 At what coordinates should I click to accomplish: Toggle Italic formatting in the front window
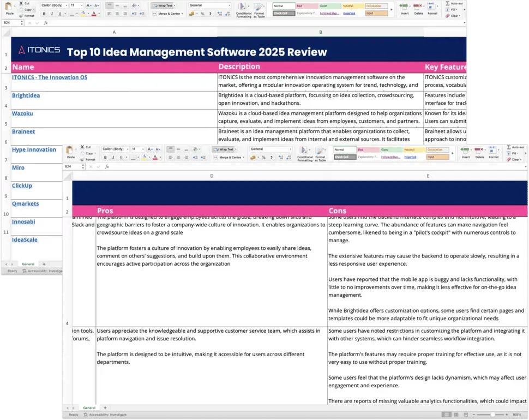click(x=112, y=157)
